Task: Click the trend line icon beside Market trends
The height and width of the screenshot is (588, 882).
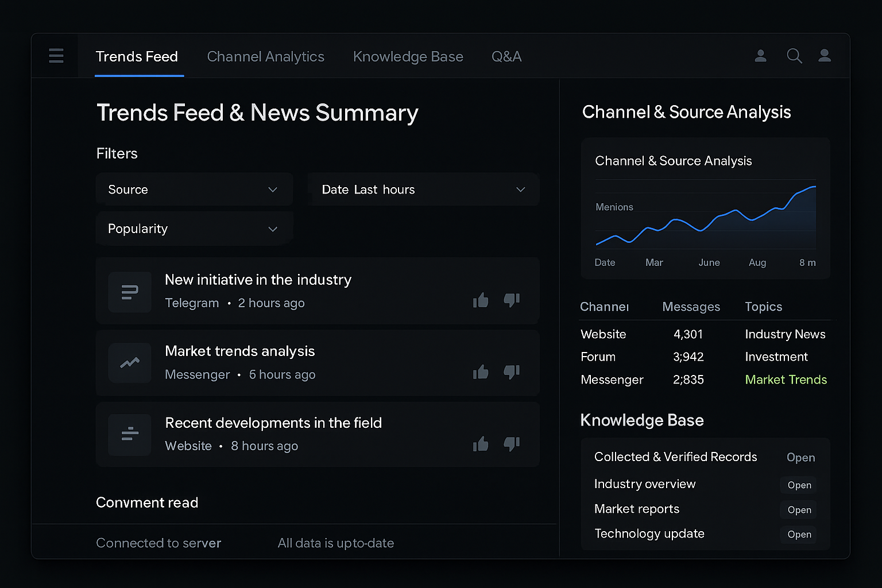Action: coord(130,363)
